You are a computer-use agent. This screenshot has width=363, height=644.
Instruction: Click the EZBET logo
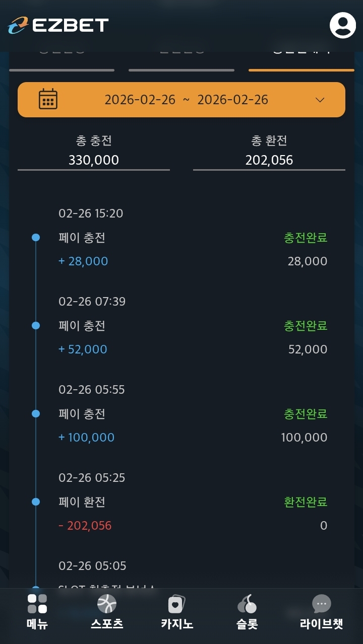(58, 25)
